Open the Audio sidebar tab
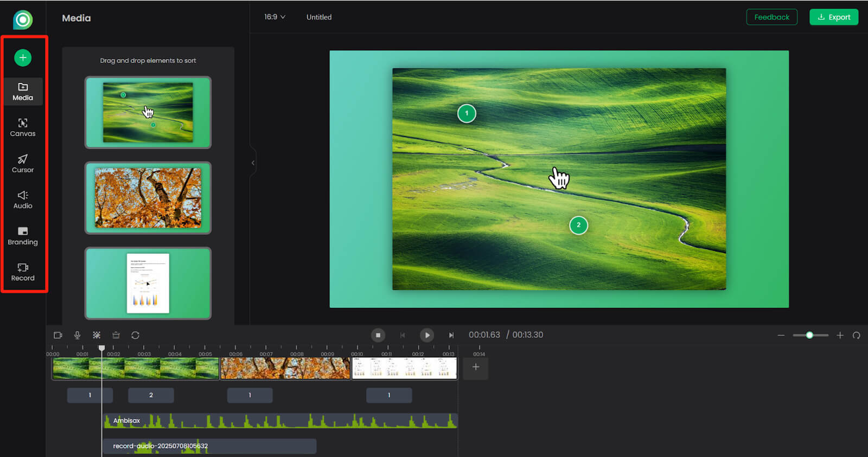Viewport: 868px width, 457px height. coord(23,200)
